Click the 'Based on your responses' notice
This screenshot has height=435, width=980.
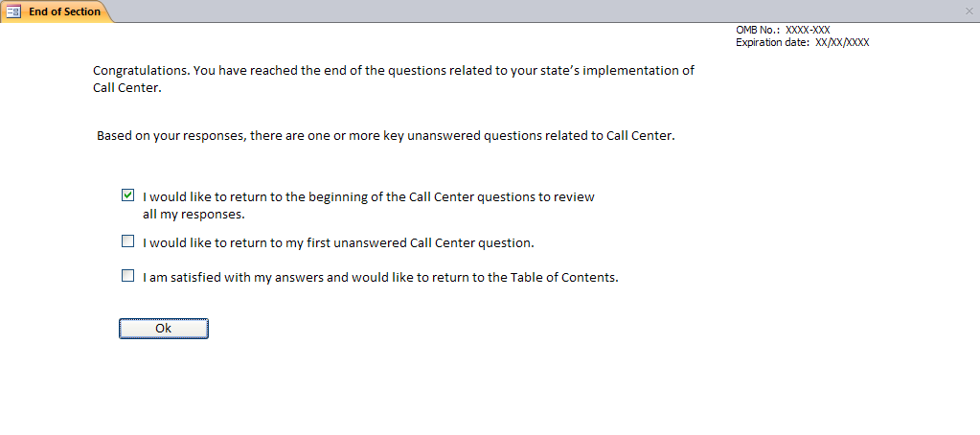pyautogui.click(x=385, y=136)
